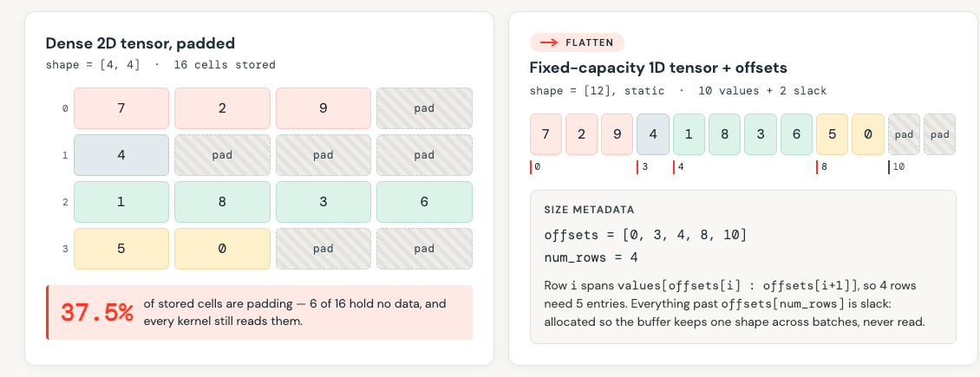The height and width of the screenshot is (377, 980).
Task: Select yellow value 0 in the flattened 1D tensor
Action: (868, 134)
